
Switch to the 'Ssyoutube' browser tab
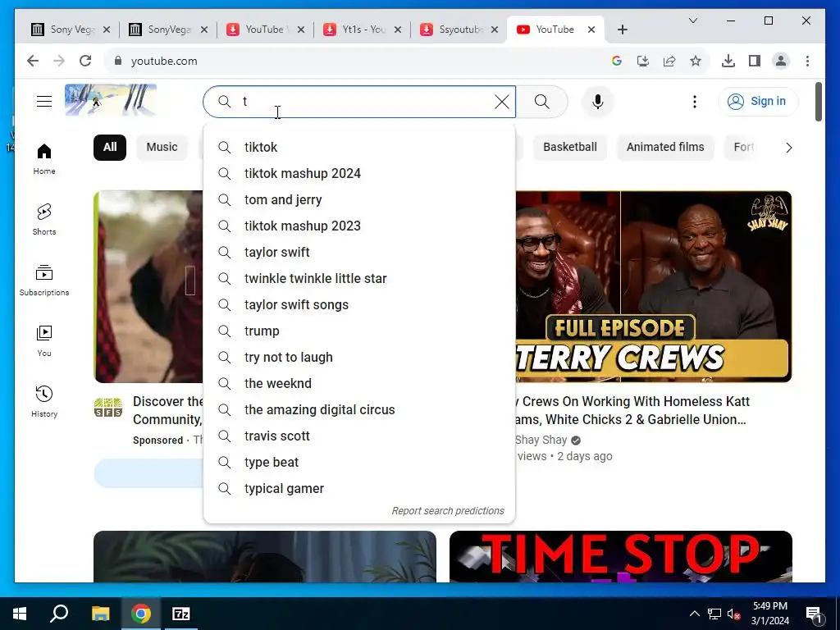click(459, 30)
